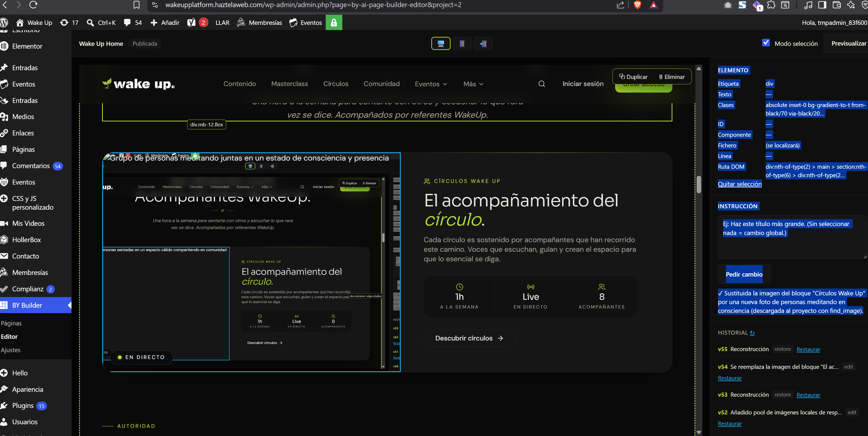Open the share icon in the address bar

620,5
